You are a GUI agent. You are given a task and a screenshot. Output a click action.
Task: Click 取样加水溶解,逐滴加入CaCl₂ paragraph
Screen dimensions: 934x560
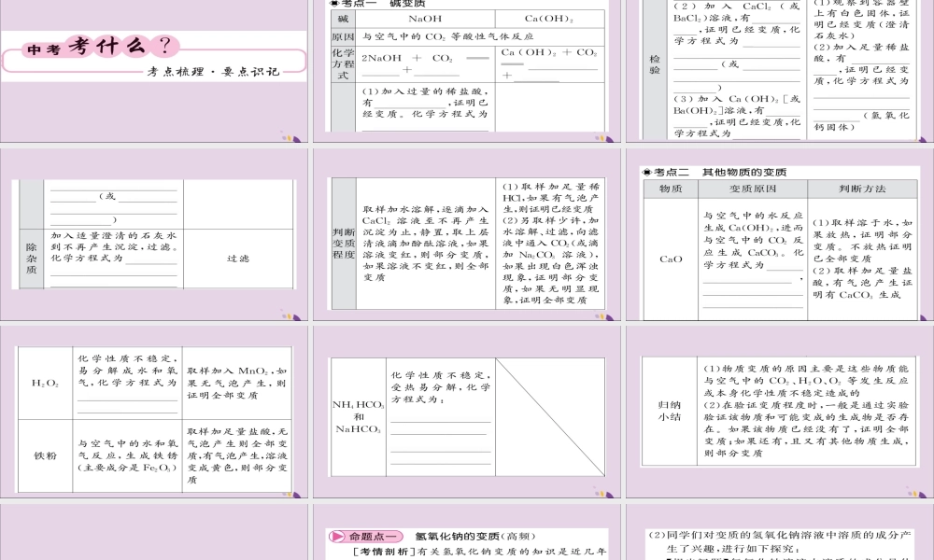(425, 243)
